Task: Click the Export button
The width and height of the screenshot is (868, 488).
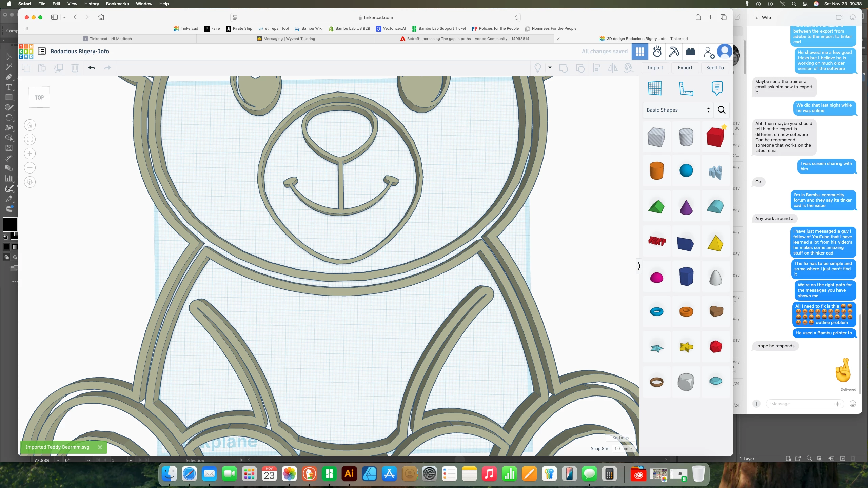Action: pos(685,68)
